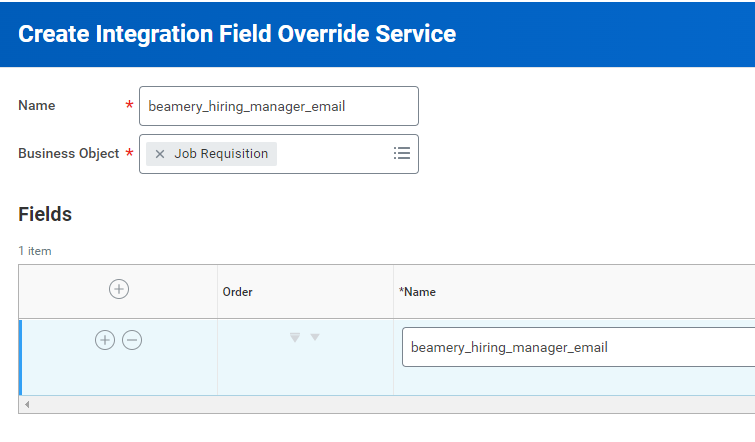Viewport: 755px width, 442px height.
Task: Click the Business Object label
Action: click(68, 154)
